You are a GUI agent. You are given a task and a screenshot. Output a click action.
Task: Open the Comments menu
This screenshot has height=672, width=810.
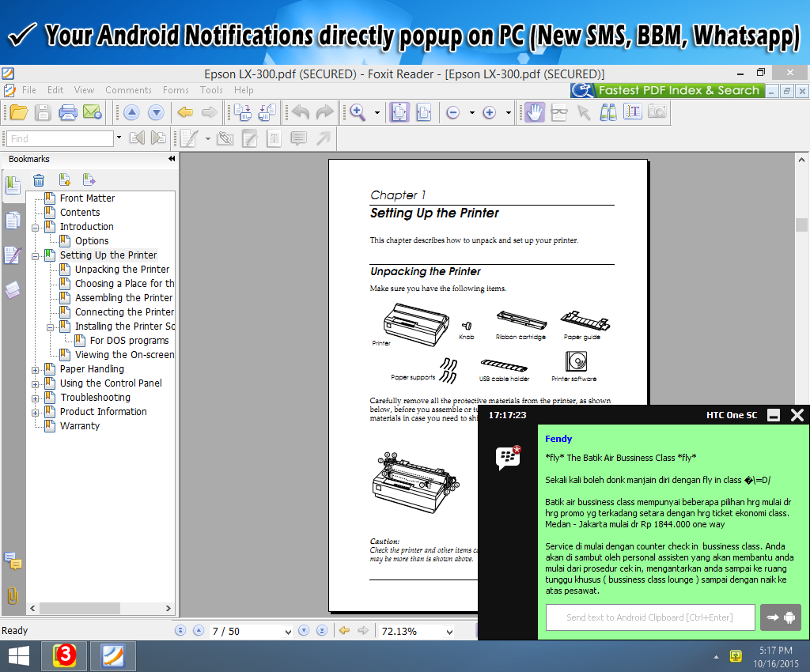[128, 90]
